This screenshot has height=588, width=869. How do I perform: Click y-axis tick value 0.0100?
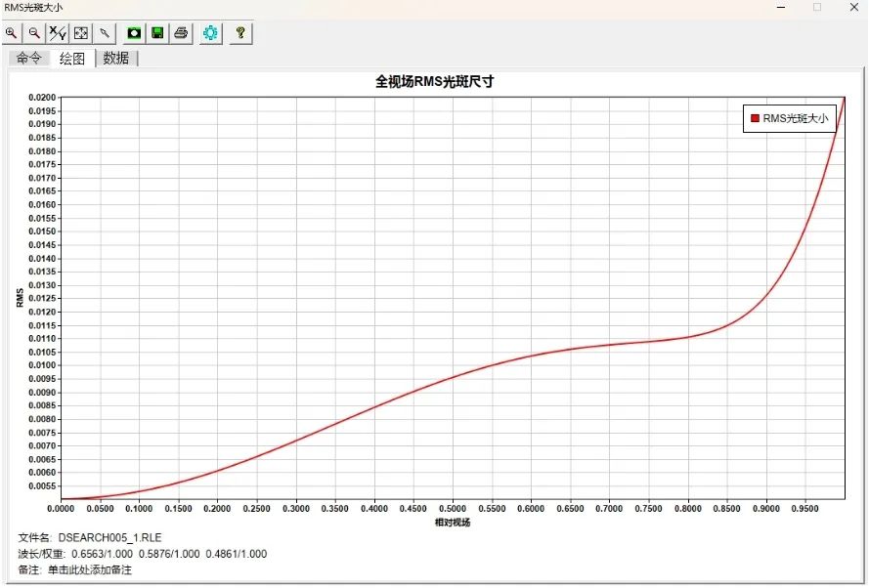pyautogui.click(x=42, y=365)
